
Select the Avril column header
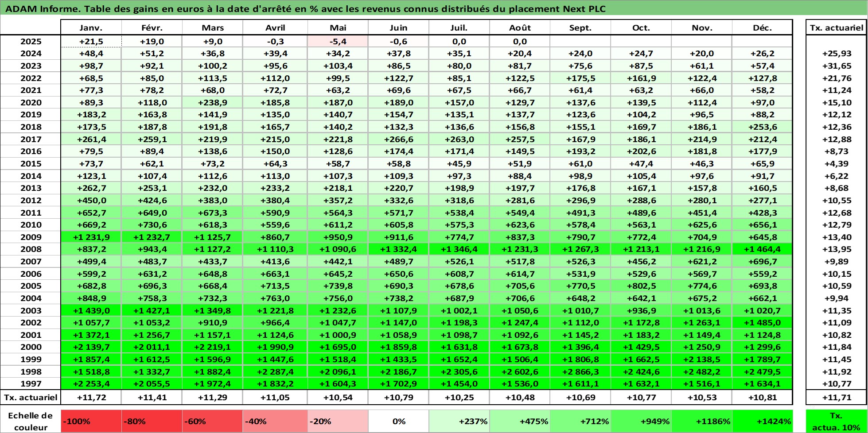(275, 27)
